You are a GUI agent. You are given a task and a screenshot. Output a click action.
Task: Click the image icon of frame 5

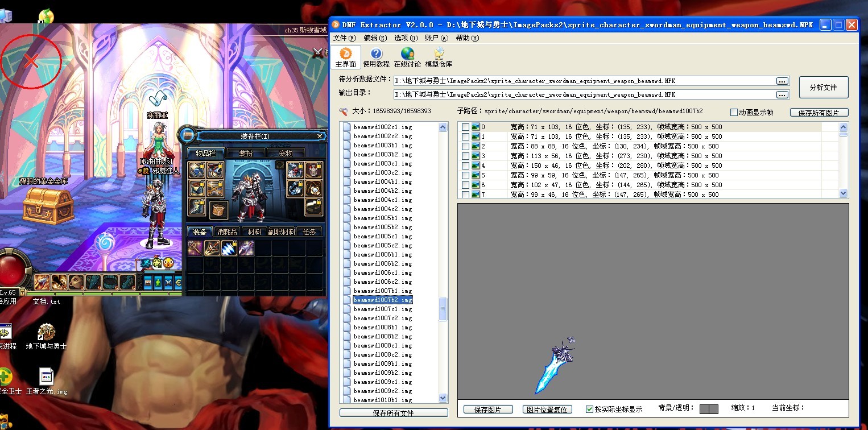pyautogui.click(x=476, y=175)
